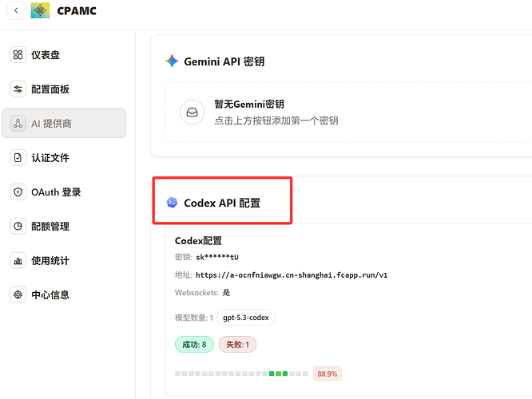This screenshot has height=399, width=532.
Task: Open 中心信息 page
Action: [64, 294]
